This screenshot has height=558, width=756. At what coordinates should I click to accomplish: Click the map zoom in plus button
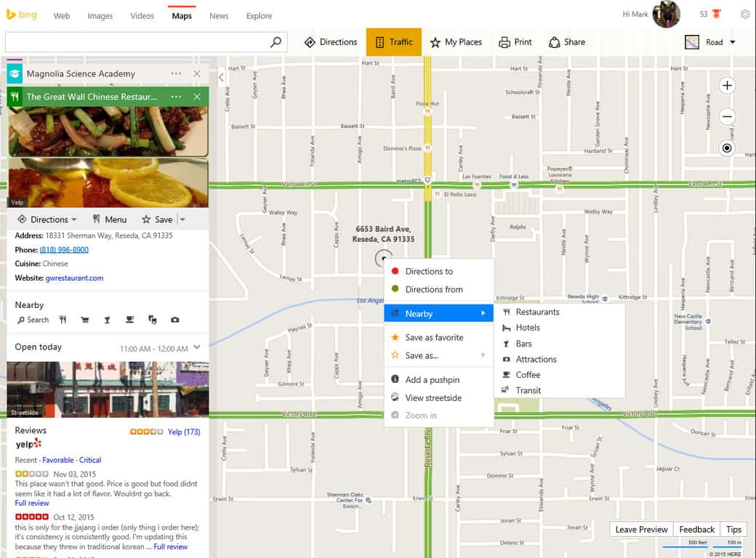tap(727, 86)
